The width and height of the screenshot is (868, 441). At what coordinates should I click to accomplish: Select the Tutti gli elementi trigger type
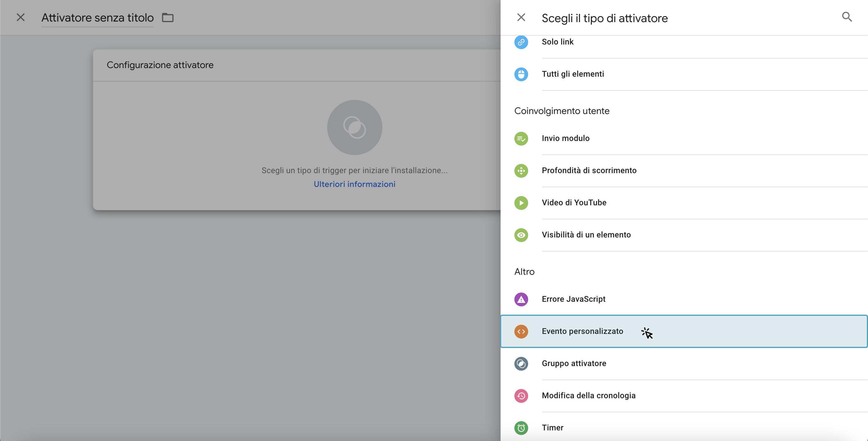tap(684, 74)
